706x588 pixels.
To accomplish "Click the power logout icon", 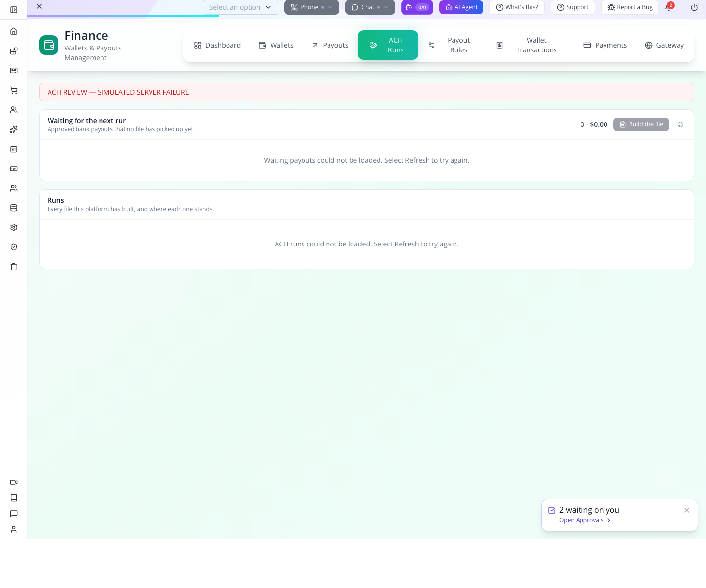I will click(x=694, y=7).
